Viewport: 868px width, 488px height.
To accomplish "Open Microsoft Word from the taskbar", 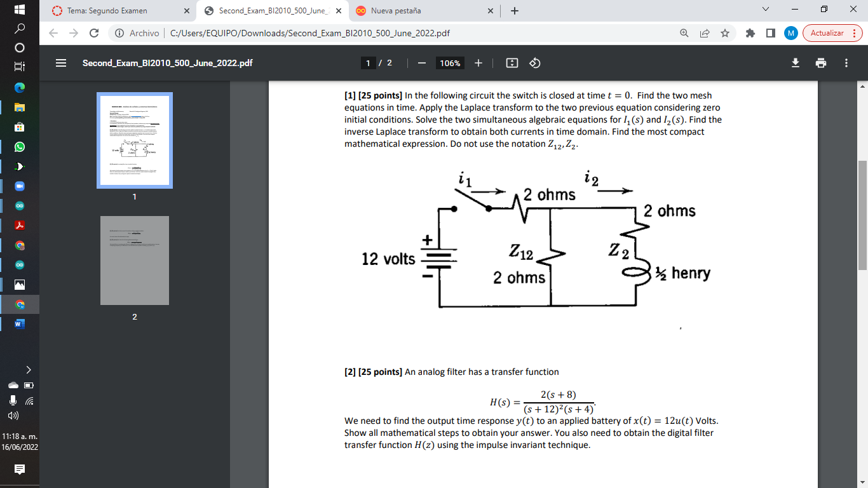I will 19,324.
